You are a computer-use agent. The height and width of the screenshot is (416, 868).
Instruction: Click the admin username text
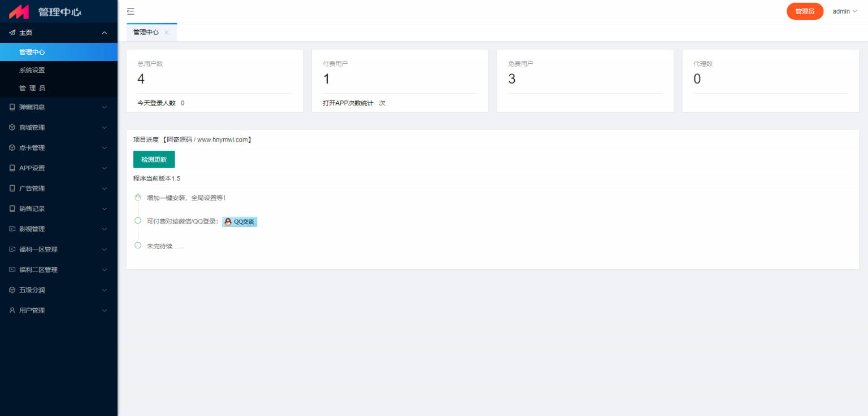coord(841,11)
